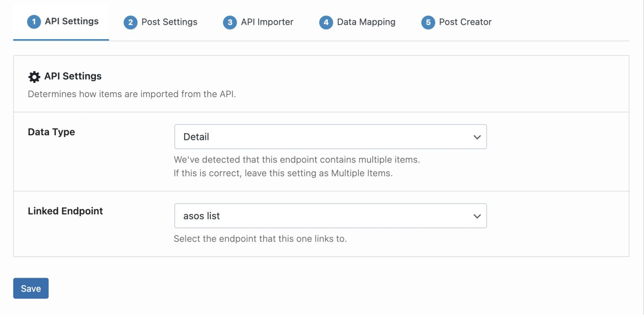The image size is (644, 315).
Task: Click the circle 4 badge next to Data Mapping
Action: pyautogui.click(x=326, y=22)
